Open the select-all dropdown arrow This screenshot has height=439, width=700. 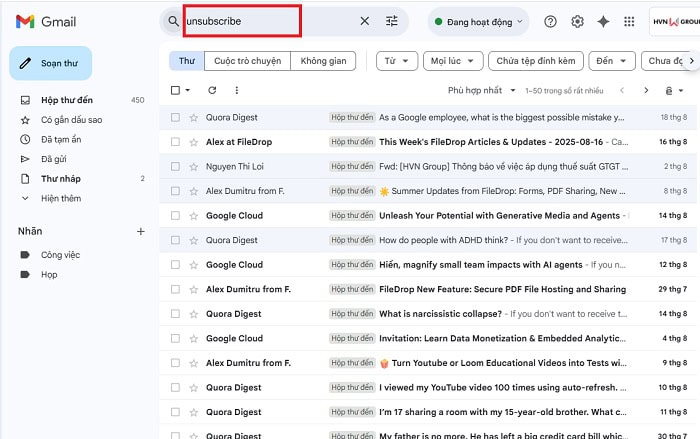[188, 90]
